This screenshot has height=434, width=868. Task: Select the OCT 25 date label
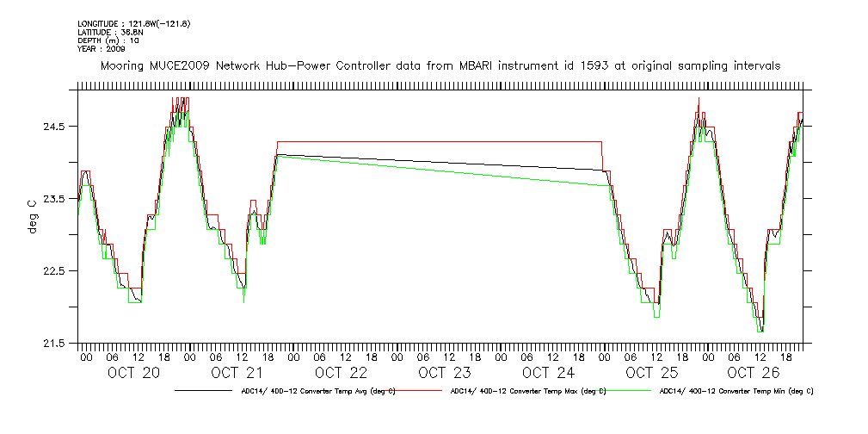pos(651,373)
